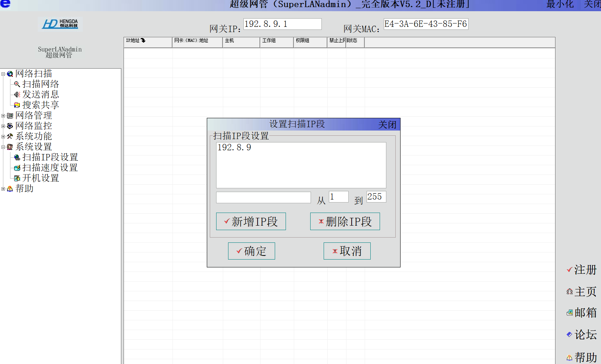The width and height of the screenshot is (601, 364).
Task: Click the 工作组 column header
Action: pos(277,42)
